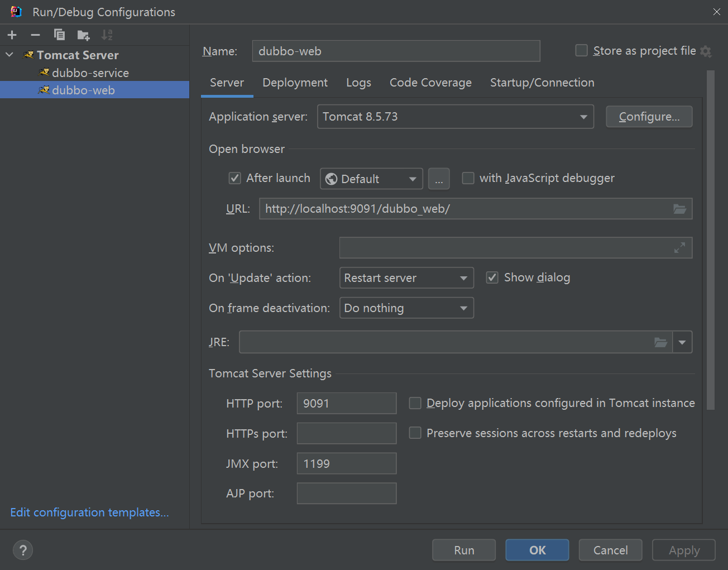Open Application server Tomcat 8.5.73 dropdown
The width and height of the screenshot is (728, 570).
456,117
